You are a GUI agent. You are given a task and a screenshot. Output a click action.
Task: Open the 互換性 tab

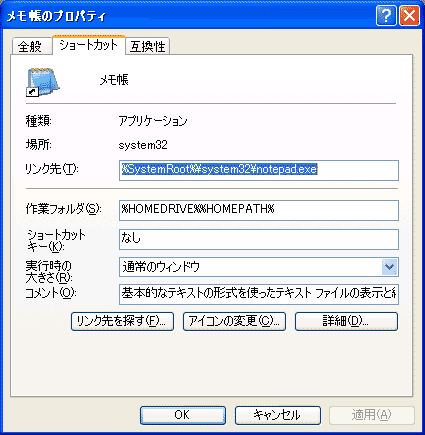[x=148, y=46]
